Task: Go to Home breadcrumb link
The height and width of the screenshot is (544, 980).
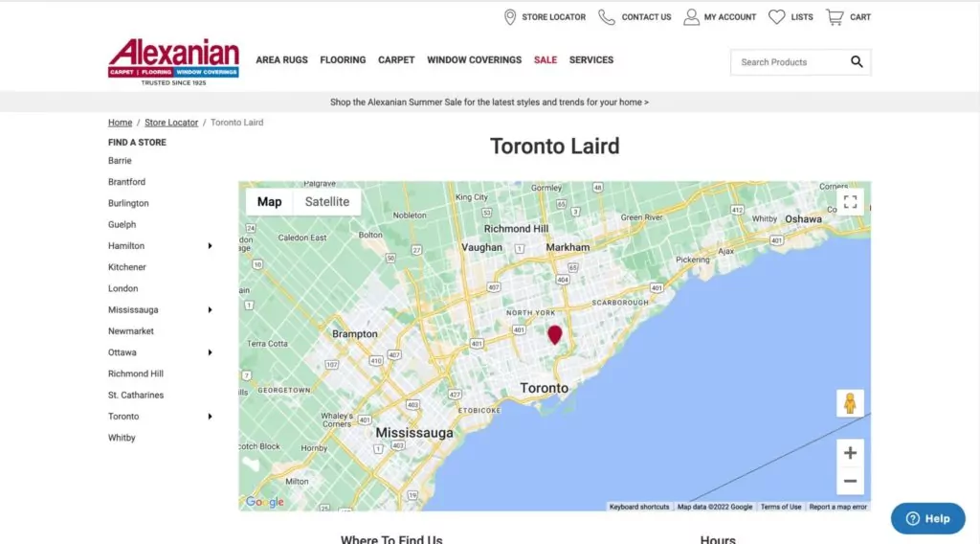Action: 120,123
